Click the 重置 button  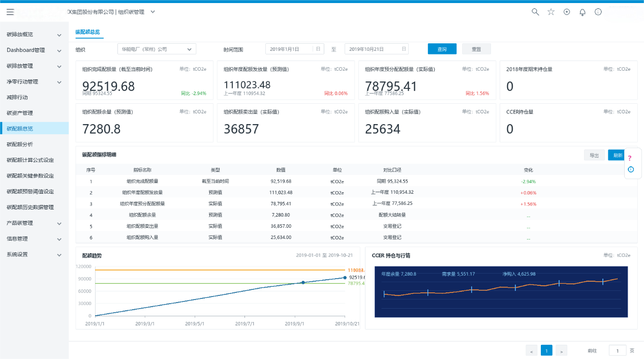pyautogui.click(x=476, y=49)
